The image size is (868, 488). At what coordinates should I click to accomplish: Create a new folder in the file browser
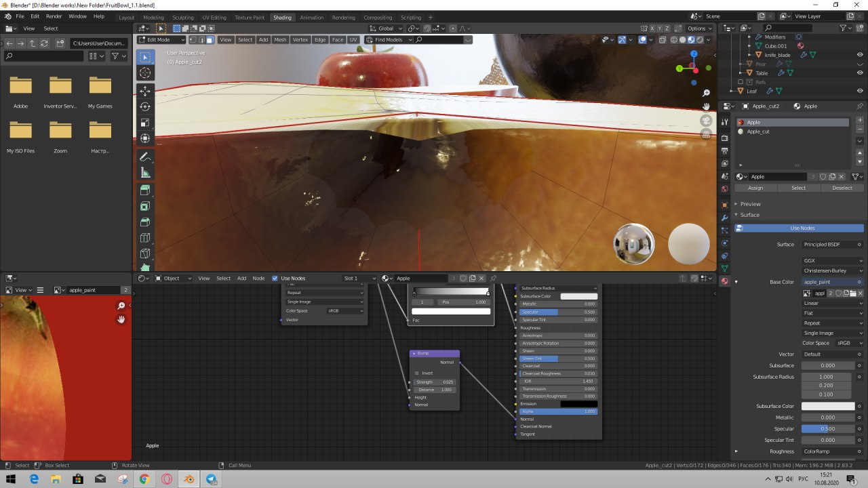60,43
